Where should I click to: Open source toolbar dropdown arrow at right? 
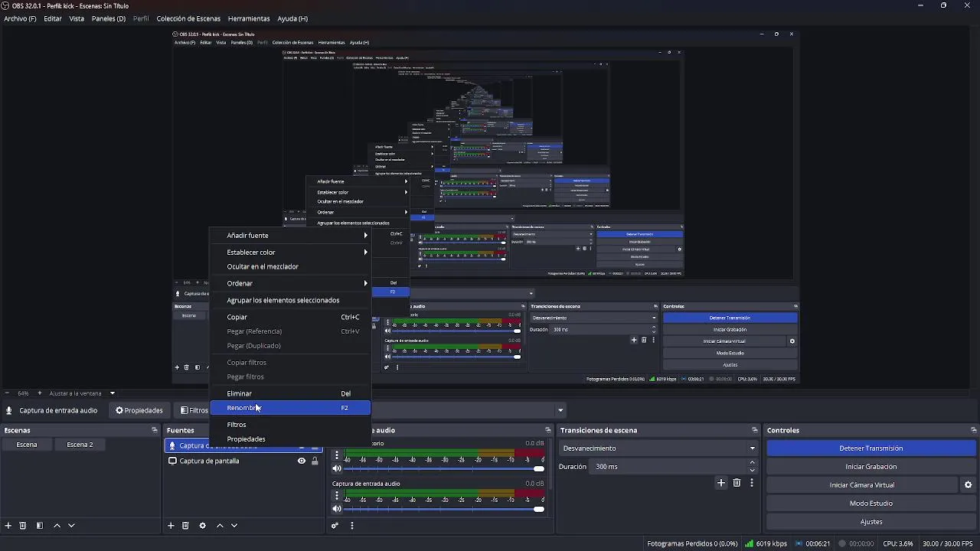pos(560,410)
